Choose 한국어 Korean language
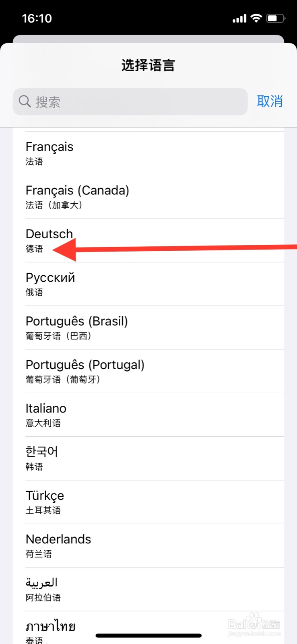This screenshot has width=297, height=644. (155, 458)
